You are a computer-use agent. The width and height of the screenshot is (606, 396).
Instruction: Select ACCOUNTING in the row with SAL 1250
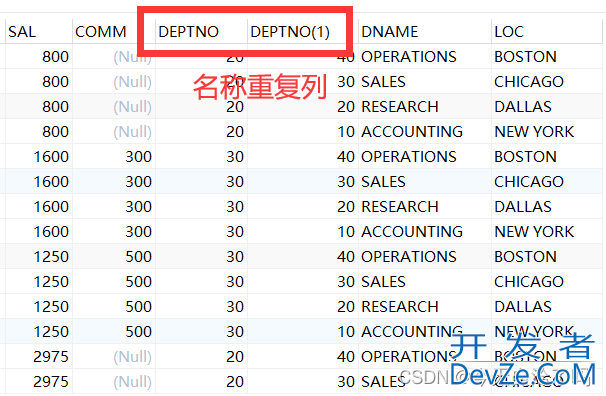coord(412,332)
